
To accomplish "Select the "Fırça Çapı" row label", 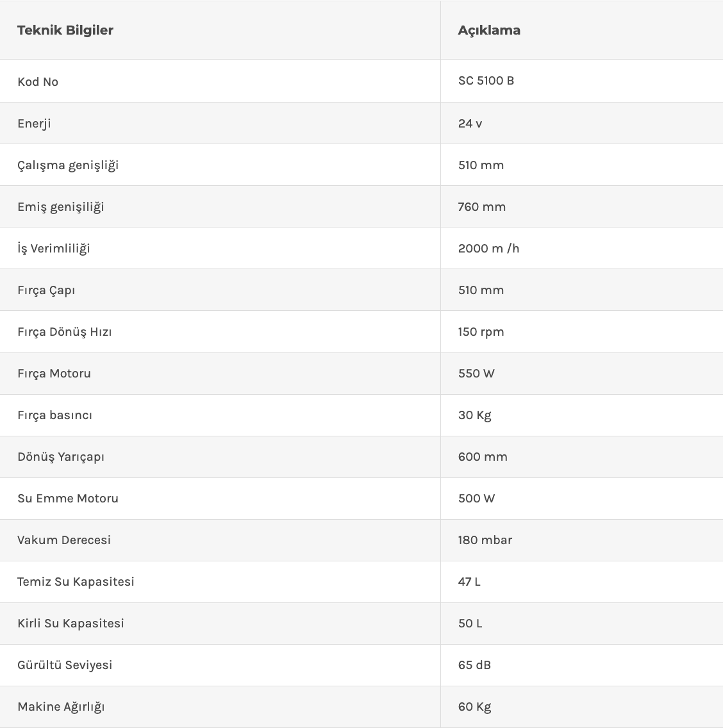I will coord(46,290).
